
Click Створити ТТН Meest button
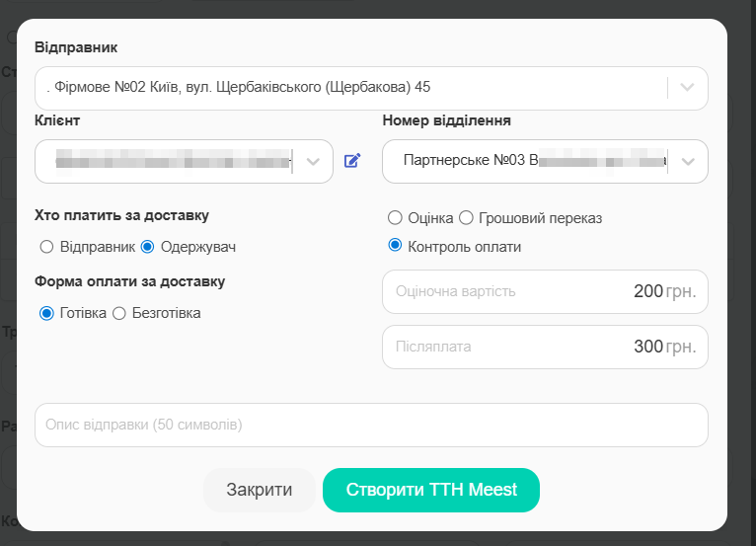[431, 490]
